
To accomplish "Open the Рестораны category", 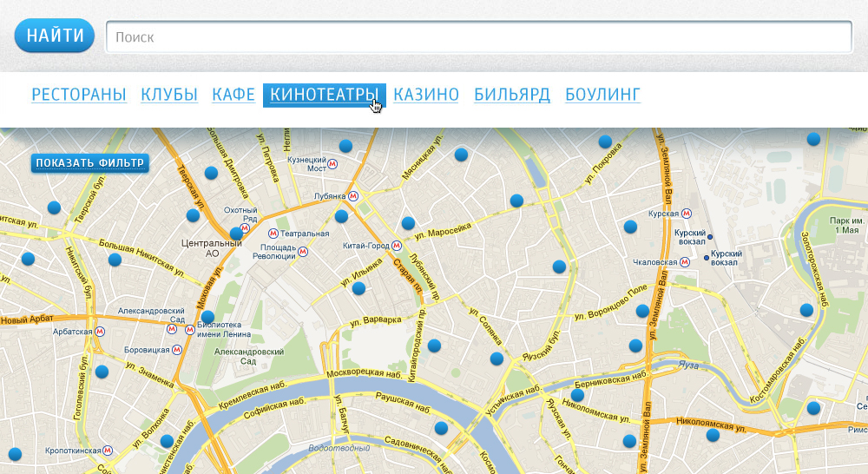I will pos(79,95).
